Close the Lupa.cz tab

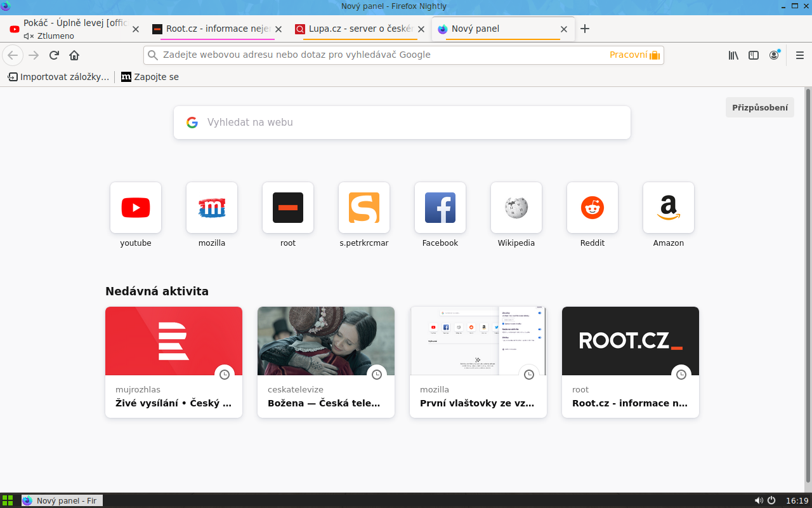[421, 29]
